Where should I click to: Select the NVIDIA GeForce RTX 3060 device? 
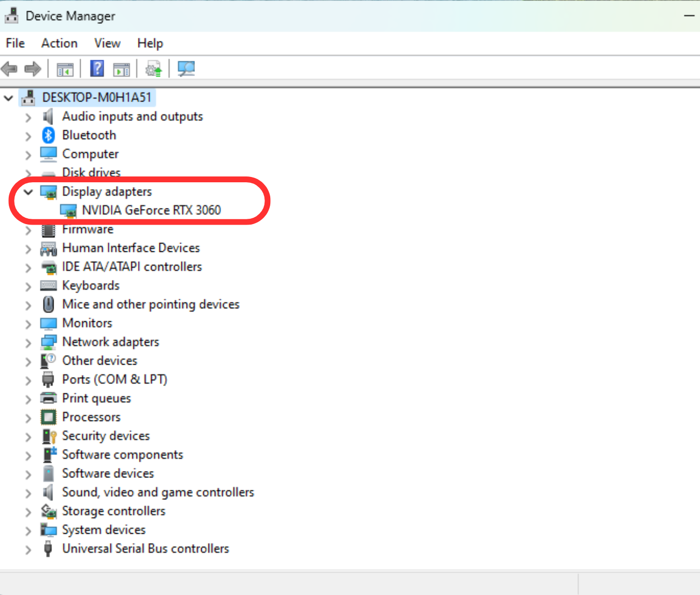point(151,210)
